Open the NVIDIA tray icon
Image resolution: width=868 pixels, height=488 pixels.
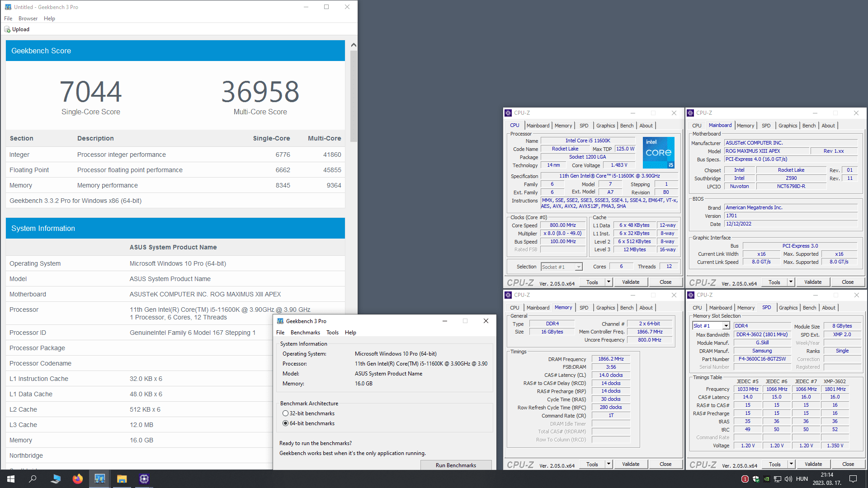point(767,479)
